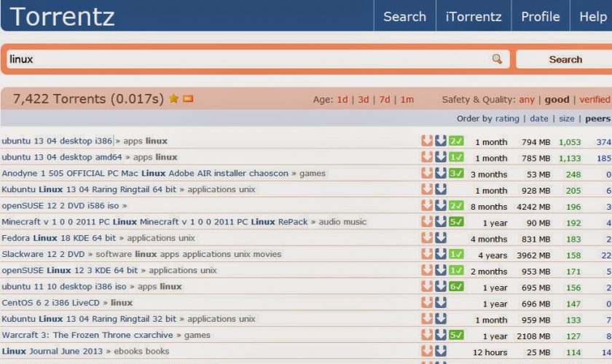Click orange download arrow for ubuntu i386 row
612x364 pixels.
(427, 141)
